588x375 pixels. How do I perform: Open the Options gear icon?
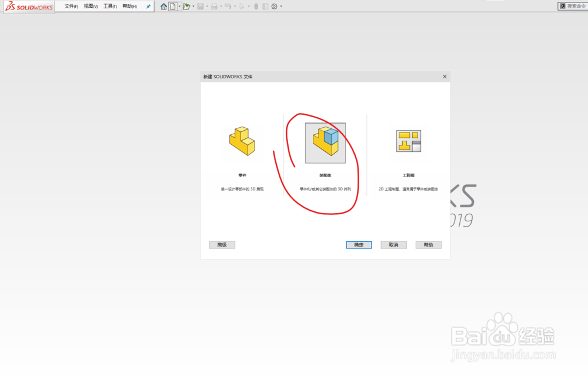click(x=275, y=6)
